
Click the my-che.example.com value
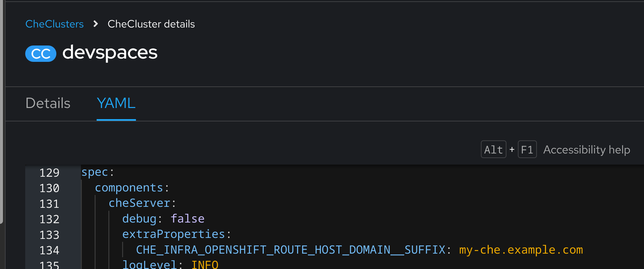(521, 250)
